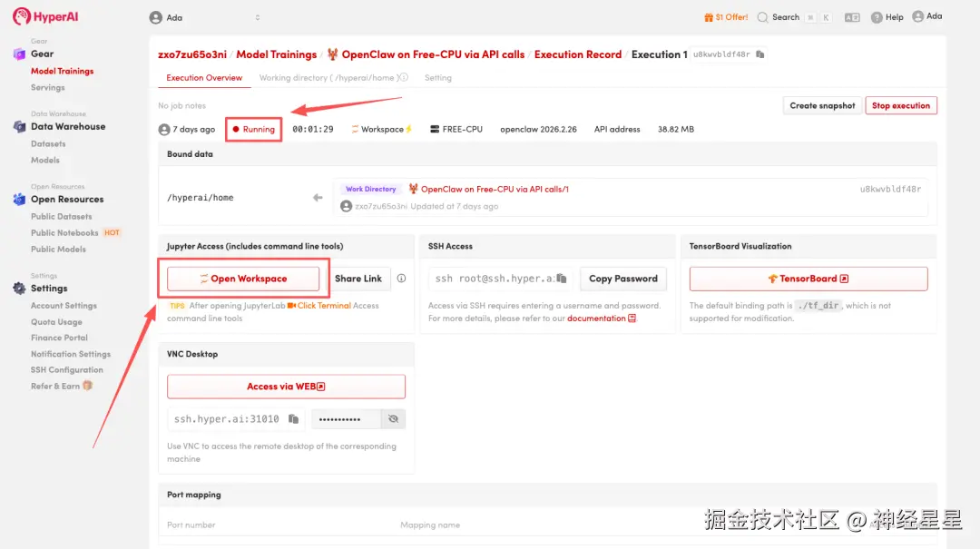This screenshot has width=980, height=549.
Task: Open the Ada account switcher dropdown
Action: coord(205,17)
